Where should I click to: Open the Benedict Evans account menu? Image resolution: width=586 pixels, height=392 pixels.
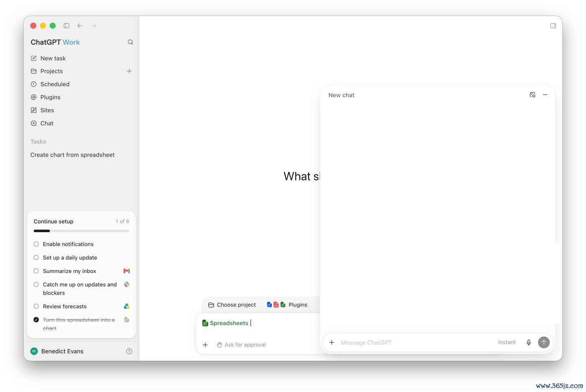(62, 351)
